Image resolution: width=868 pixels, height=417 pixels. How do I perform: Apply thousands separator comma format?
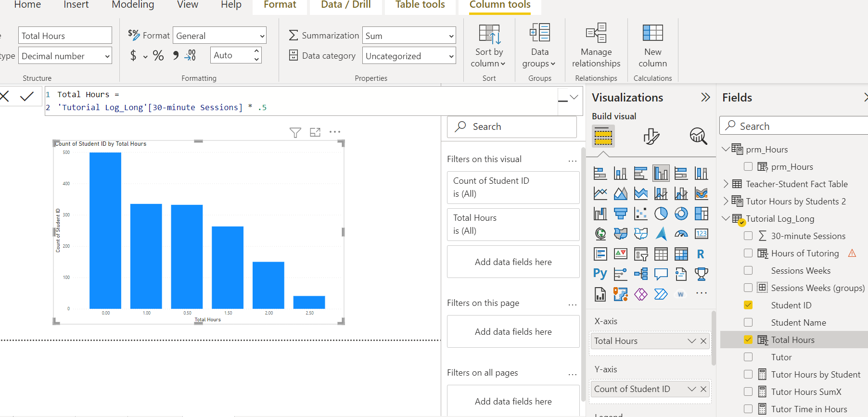176,56
